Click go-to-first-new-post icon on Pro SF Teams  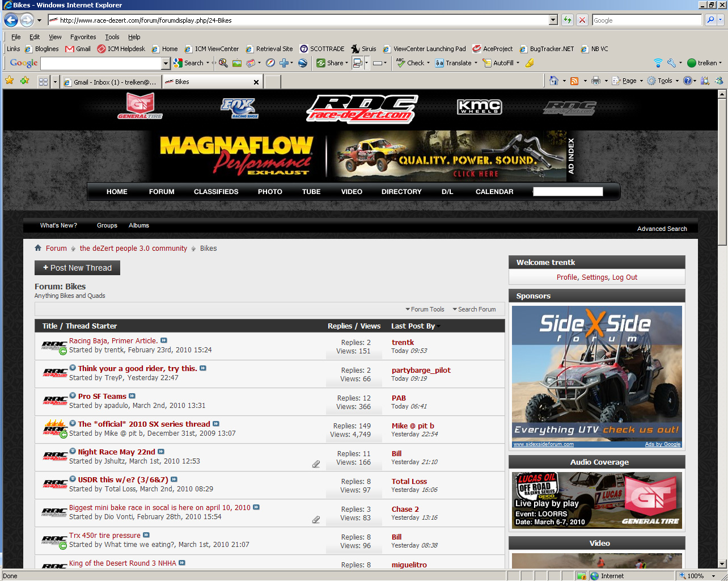coord(73,395)
